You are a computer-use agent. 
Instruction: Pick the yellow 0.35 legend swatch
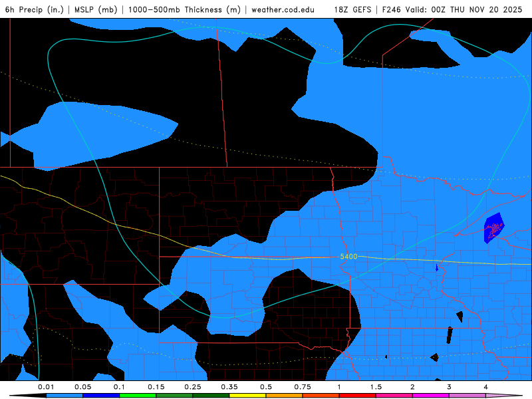247,396
